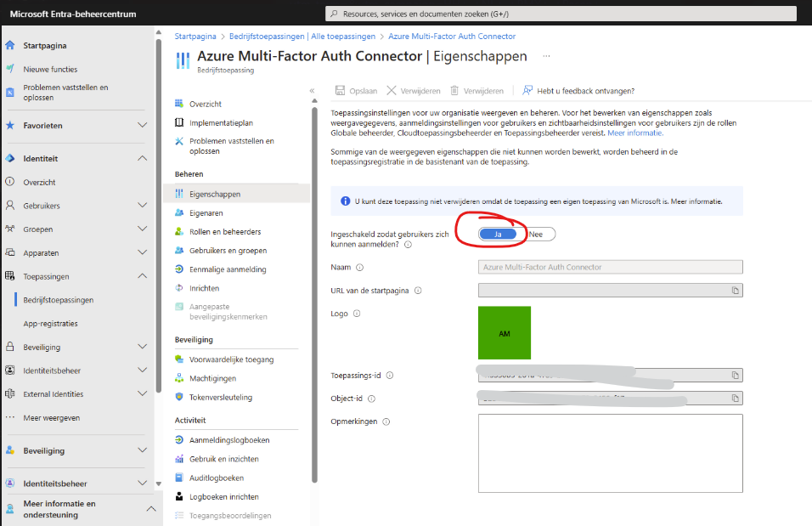This screenshot has height=526, width=812.
Task: Open Bedrijfstoepassingen in sidebar
Action: pos(59,300)
